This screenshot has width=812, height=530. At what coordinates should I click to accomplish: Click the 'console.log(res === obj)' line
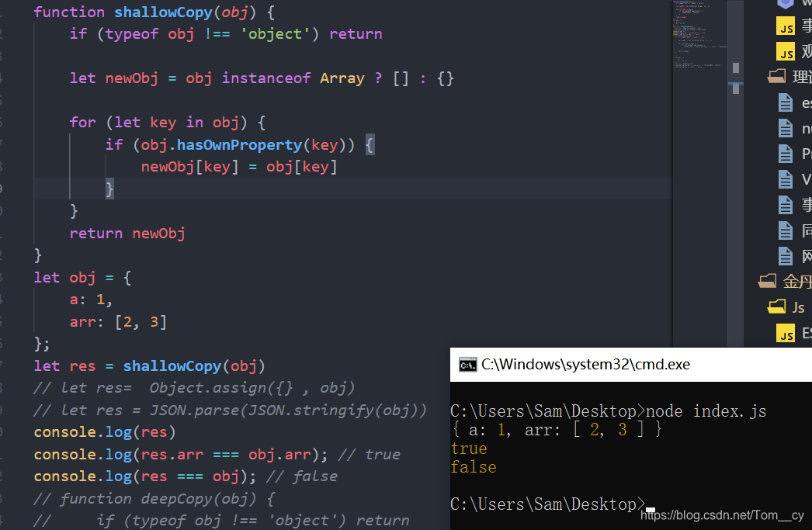pos(145,476)
